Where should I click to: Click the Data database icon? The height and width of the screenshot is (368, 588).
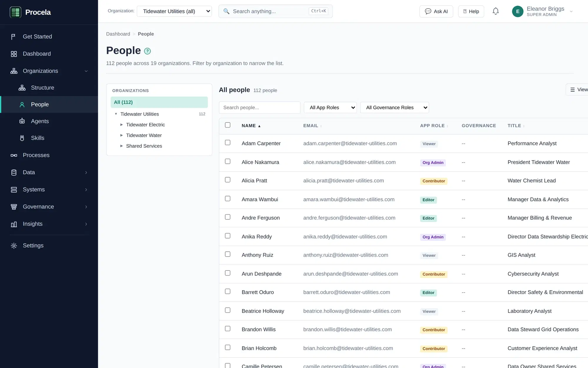click(14, 173)
